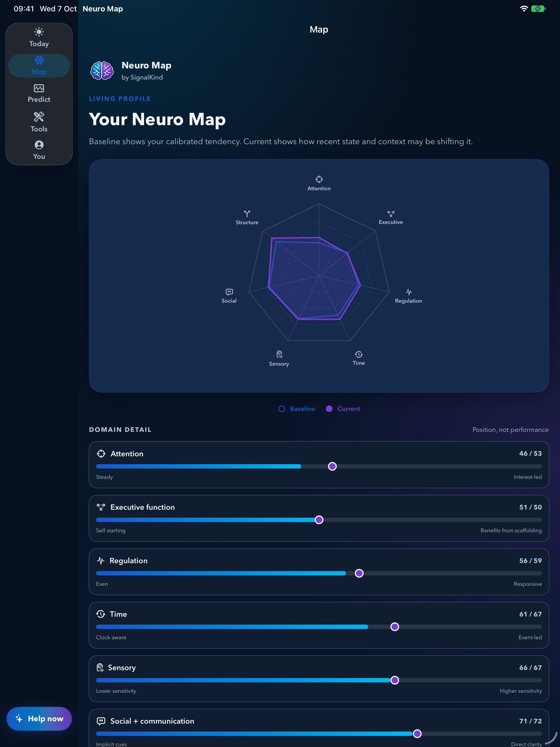Click the Social + communication row icon
This screenshot has height=747, width=560.
(x=101, y=721)
